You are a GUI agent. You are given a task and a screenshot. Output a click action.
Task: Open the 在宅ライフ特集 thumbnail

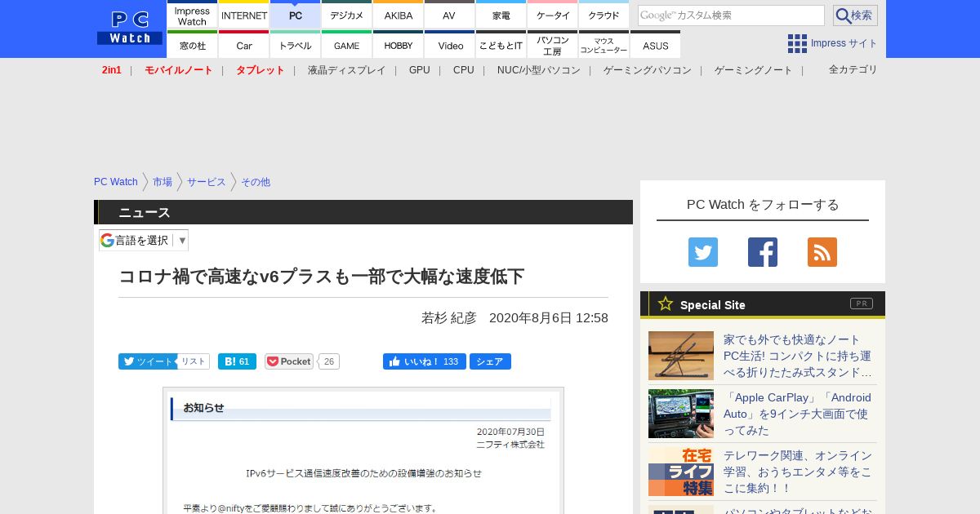point(681,472)
